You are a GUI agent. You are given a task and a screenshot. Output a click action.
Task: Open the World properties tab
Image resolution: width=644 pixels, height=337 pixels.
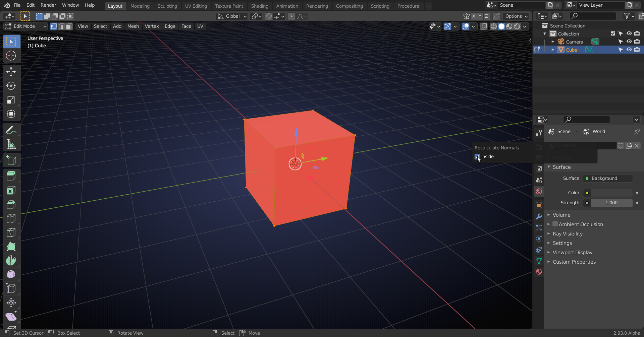tap(539, 191)
